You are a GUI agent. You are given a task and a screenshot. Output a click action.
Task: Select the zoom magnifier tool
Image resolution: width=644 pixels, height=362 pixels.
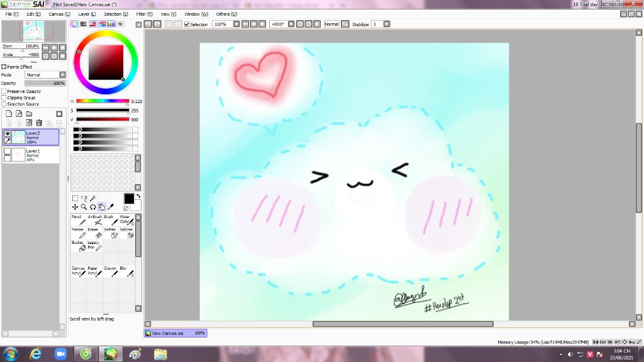click(84, 207)
